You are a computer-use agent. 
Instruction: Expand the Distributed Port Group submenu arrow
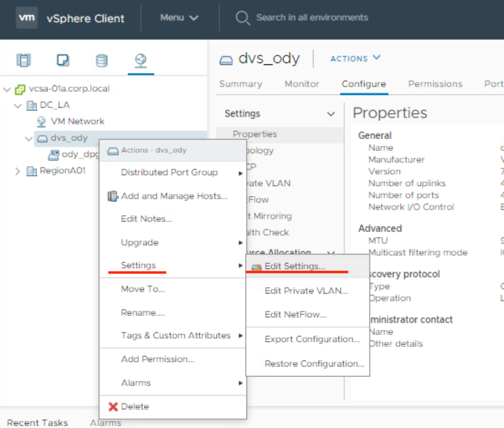coord(240,173)
